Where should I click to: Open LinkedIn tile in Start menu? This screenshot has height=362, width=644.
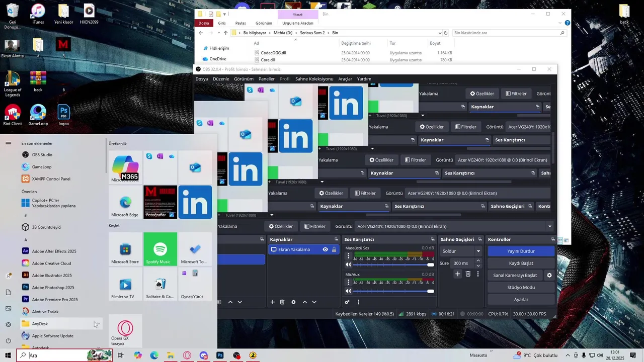(195, 202)
